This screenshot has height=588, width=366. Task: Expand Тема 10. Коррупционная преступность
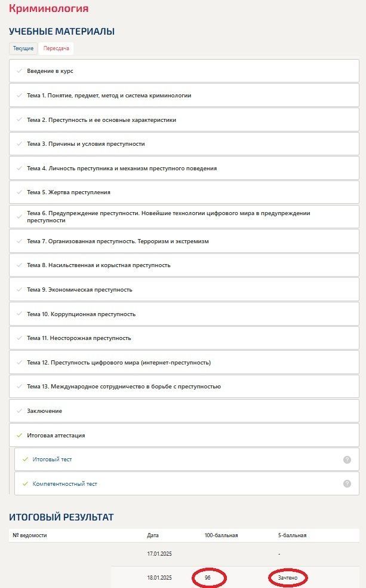184,314
